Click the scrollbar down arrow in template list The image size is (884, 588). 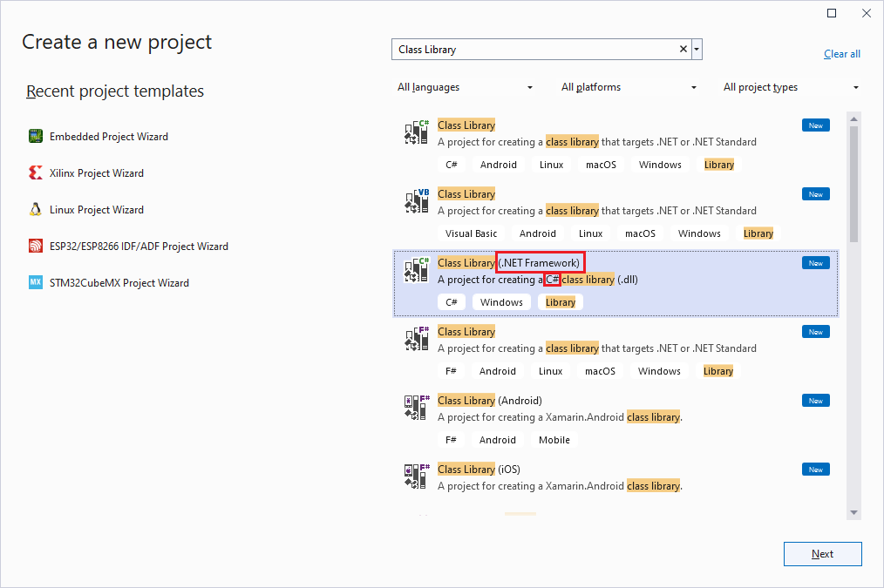[x=853, y=512]
